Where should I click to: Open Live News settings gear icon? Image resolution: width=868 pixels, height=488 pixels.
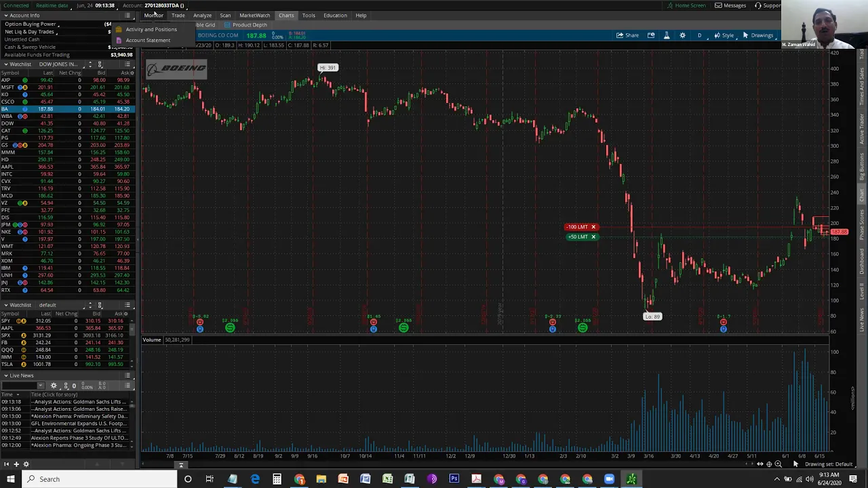54,386
